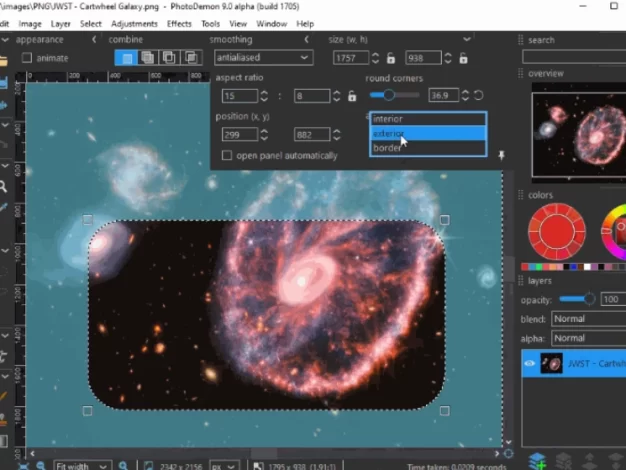This screenshot has height=470, width=626.
Task: Choose interior from the area list
Action: tap(428, 119)
